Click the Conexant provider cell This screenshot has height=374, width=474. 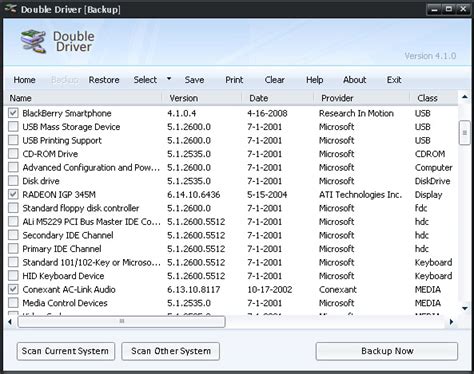pos(337,289)
